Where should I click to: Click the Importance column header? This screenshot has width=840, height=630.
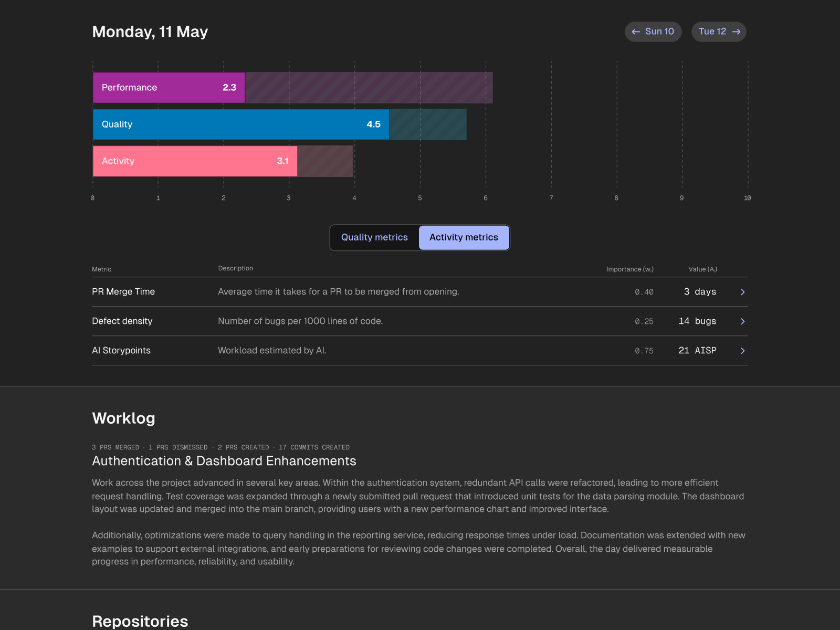(x=630, y=269)
